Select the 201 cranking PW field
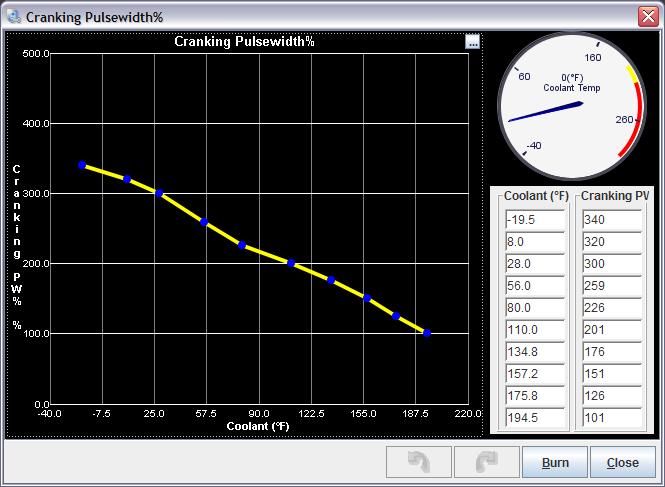 [612, 330]
